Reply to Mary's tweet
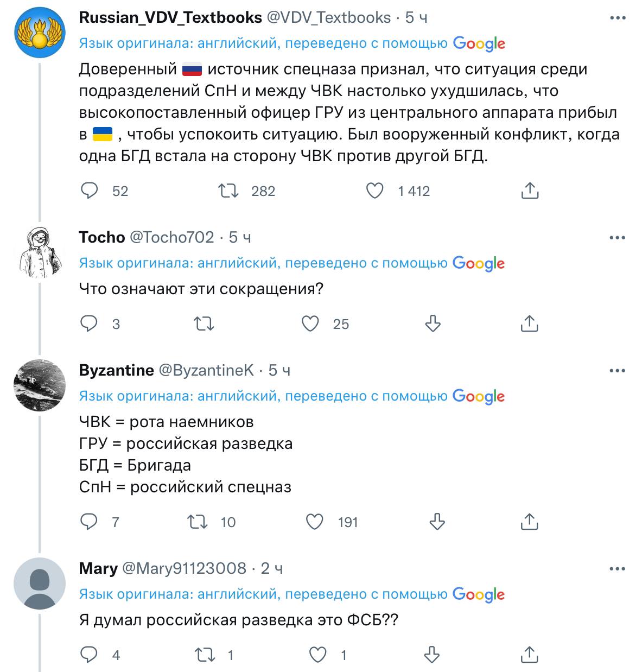Screen dimensions: 642x672 tap(89, 655)
